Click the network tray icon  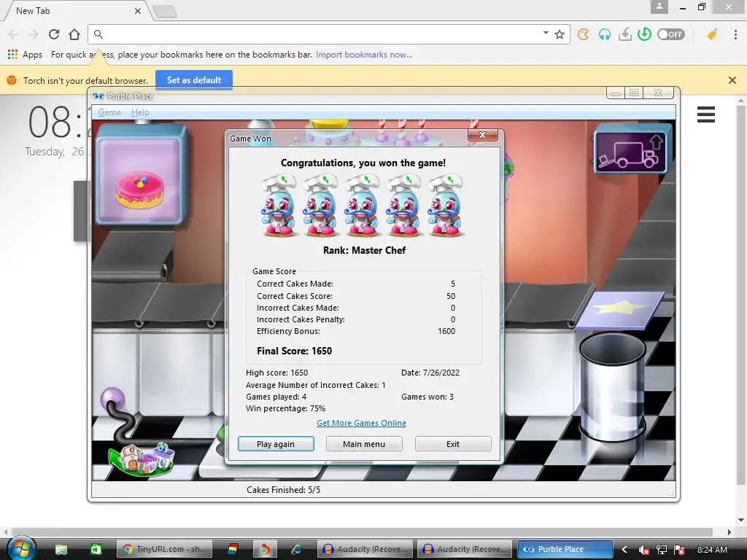[x=661, y=550]
